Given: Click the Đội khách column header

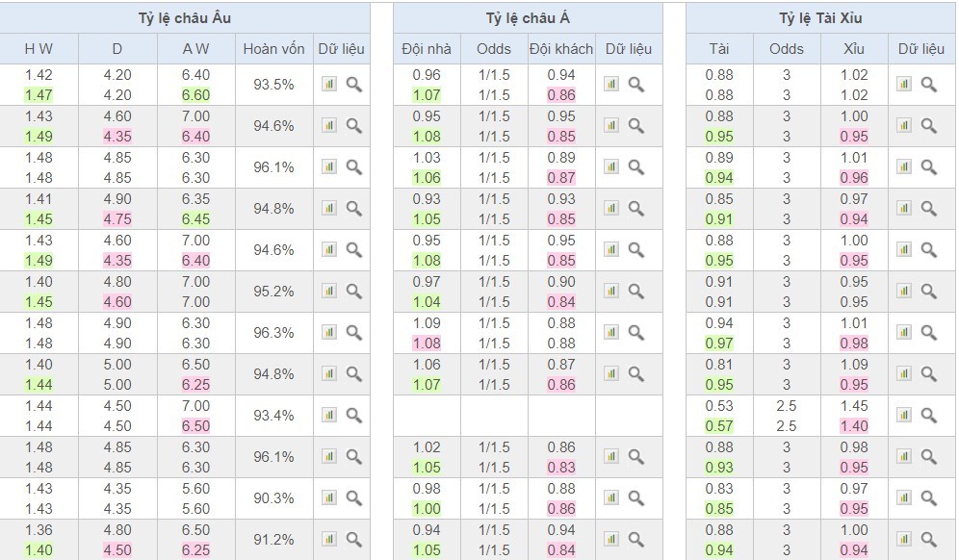Looking at the screenshot, I should (x=561, y=49).
